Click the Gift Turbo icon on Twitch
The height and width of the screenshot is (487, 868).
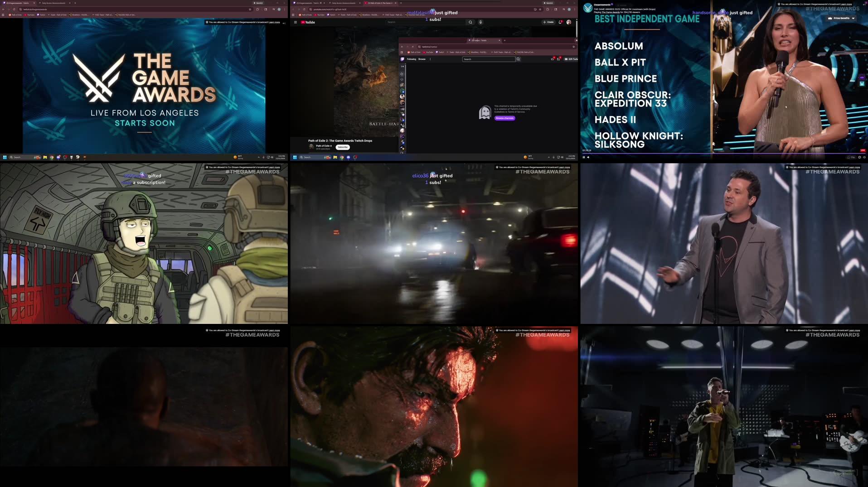(572, 59)
